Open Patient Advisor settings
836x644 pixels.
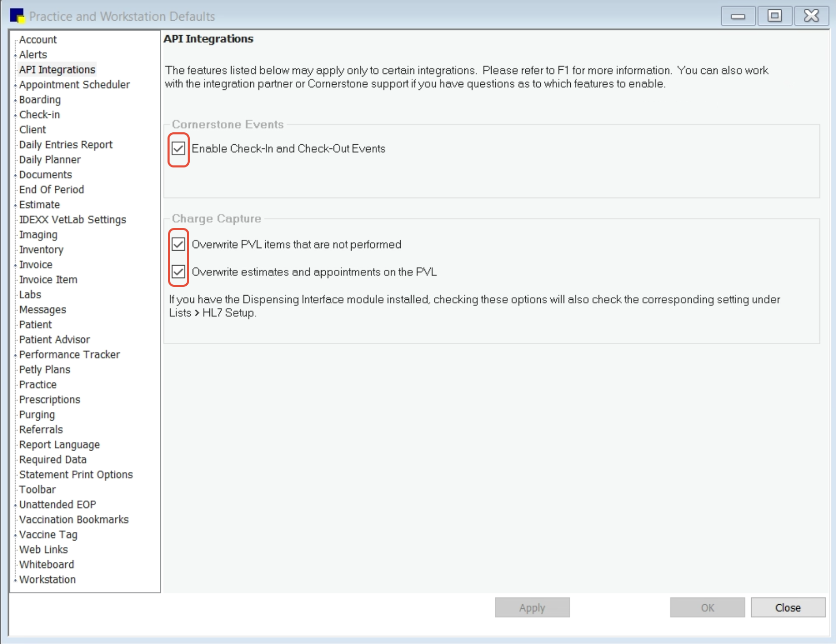pos(54,340)
